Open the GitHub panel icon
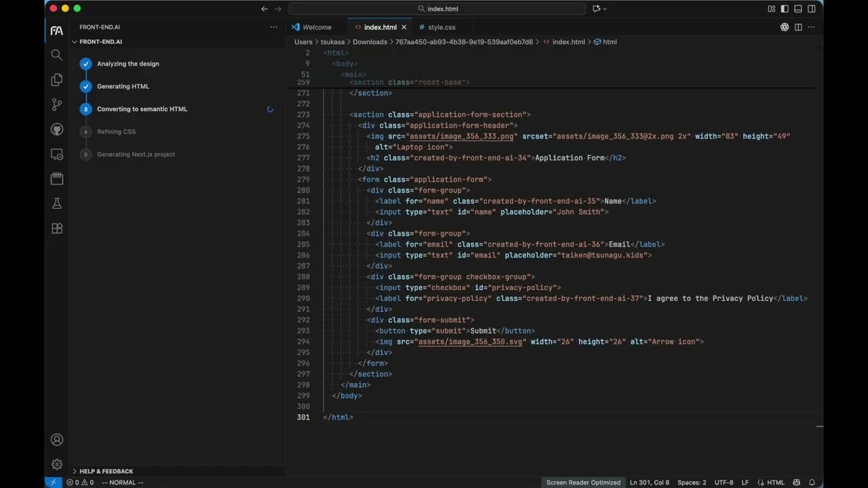This screenshot has width=868, height=488. point(57,129)
